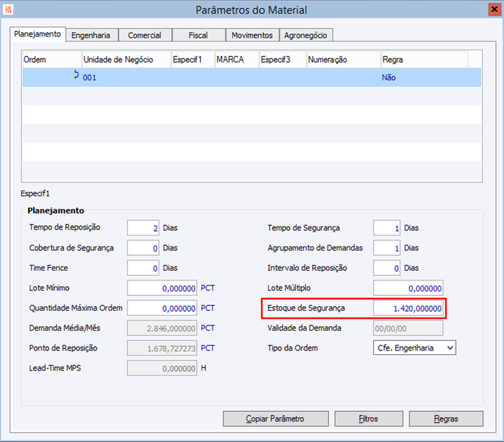Click the Regra column header

point(424,60)
